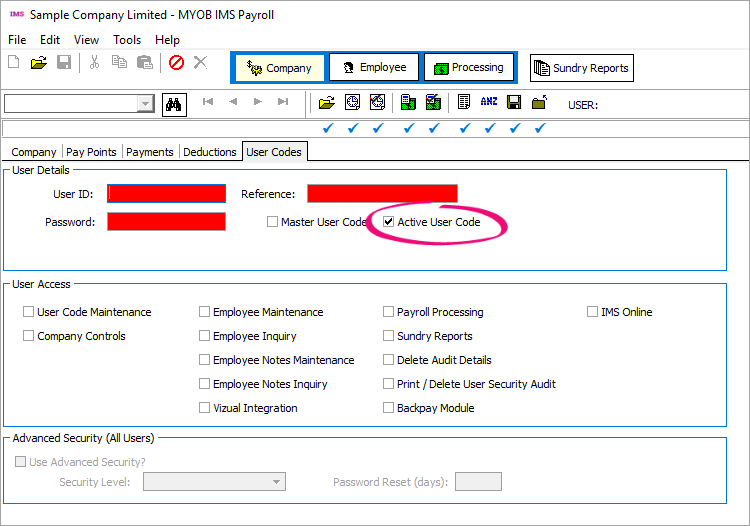
Task: Enable the Master User Code checkbox
Action: point(273,222)
